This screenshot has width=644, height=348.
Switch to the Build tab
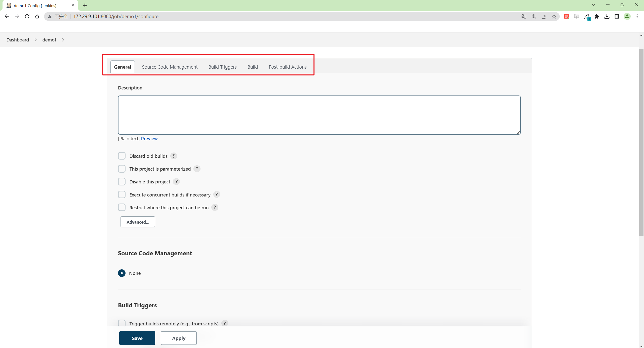point(253,67)
